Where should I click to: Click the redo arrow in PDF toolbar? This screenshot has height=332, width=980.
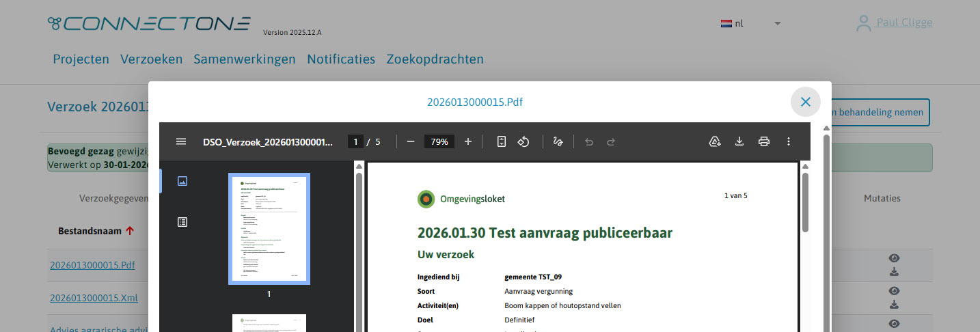pos(611,141)
